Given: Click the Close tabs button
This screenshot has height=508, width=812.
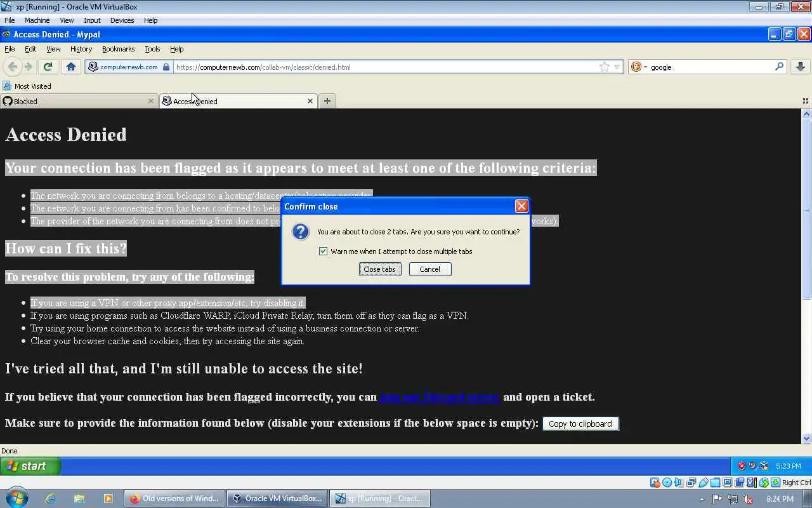Looking at the screenshot, I should (379, 269).
